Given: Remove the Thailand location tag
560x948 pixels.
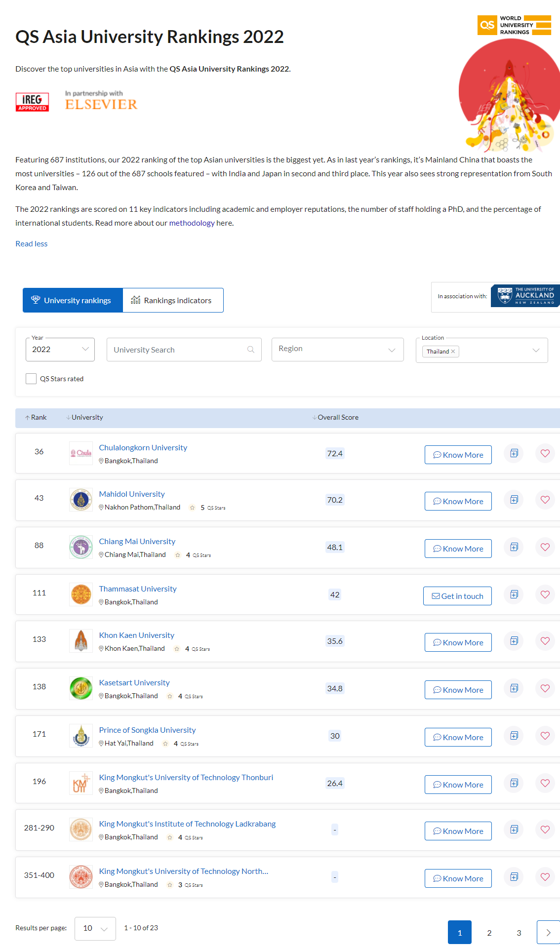Looking at the screenshot, I should [453, 352].
